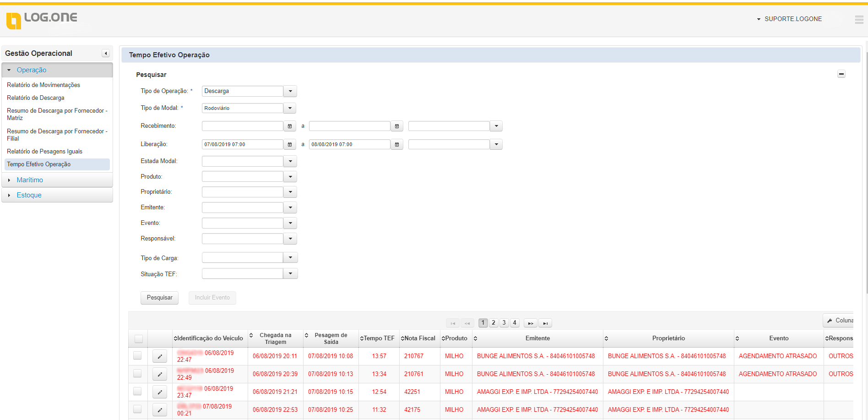Click the LOG.ONE logo
868x420 pixels.
point(42,19)
